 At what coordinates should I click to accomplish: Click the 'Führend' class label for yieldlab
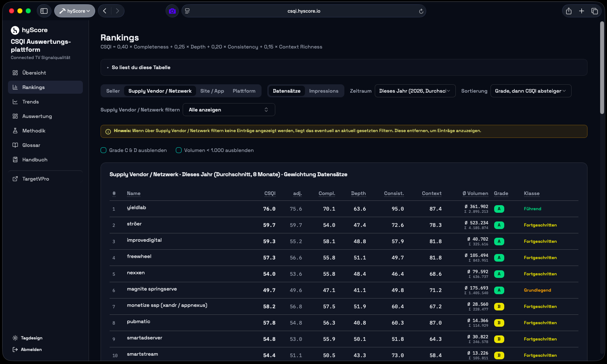point(532,209)
